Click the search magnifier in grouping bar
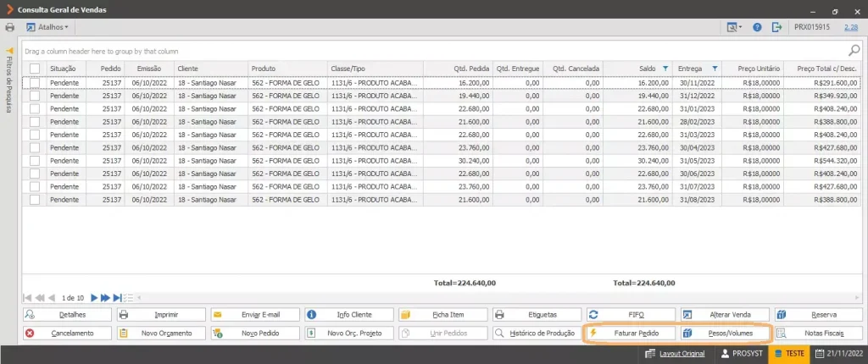This screenshot has width=868, height=364. [854, 50]
